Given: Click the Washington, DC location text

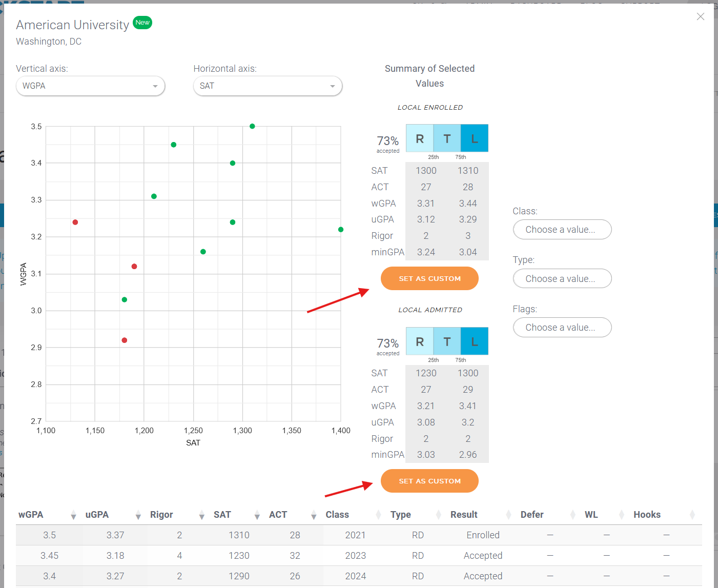Looking at the screenshot, I should (49, 42).
